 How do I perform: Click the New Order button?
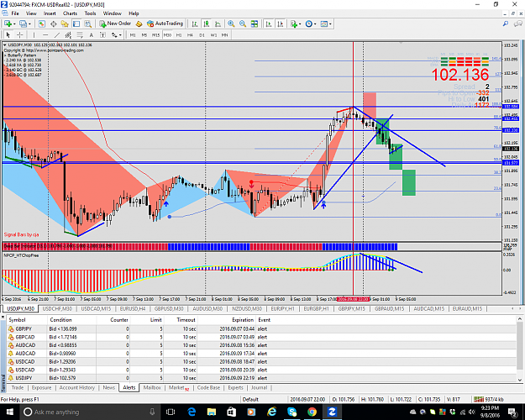115,24
